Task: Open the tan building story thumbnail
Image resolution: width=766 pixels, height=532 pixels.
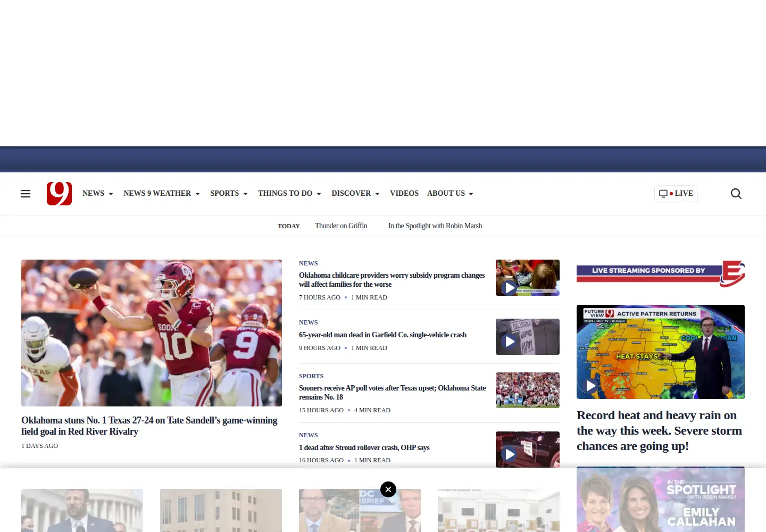Action: (x=221, y=511)
